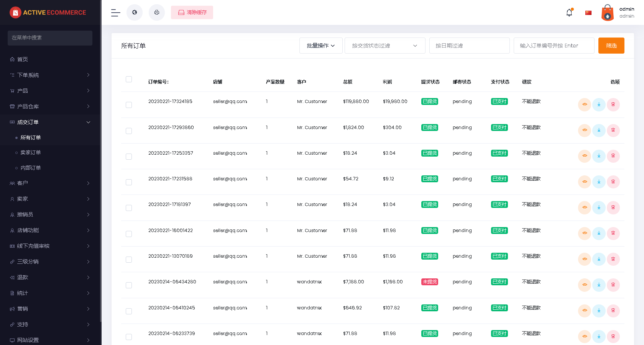Open the 支持 sidebar entry
The image size is (644, 345).
pos(50,324)
